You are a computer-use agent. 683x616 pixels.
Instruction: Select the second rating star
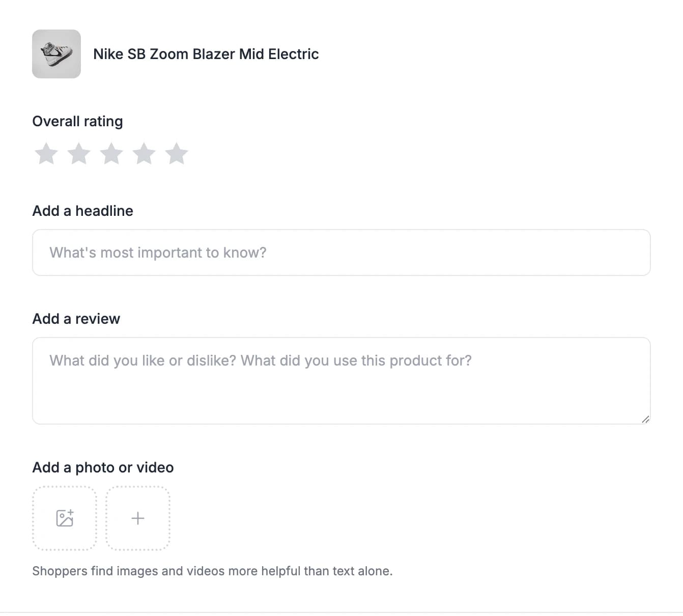(x=79, y=154)
